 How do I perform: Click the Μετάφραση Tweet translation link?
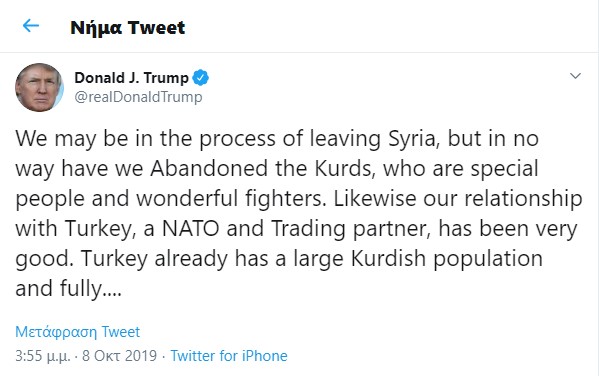(78, 332)
